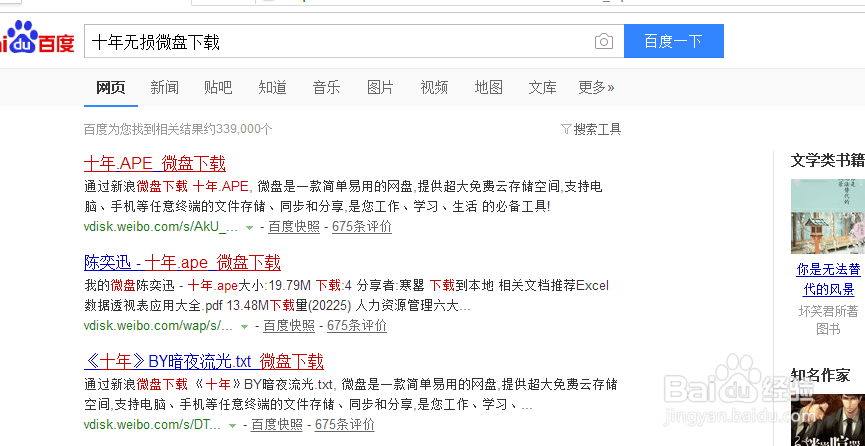Open result 十年.APE_微盘下载

[x=154, y=163]
